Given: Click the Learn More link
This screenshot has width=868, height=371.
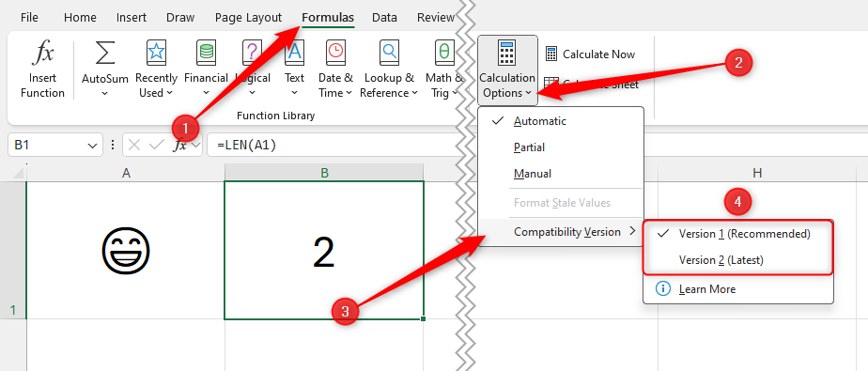Looking at the screenshot, I should pyautogui.click(x=707, y=289).
